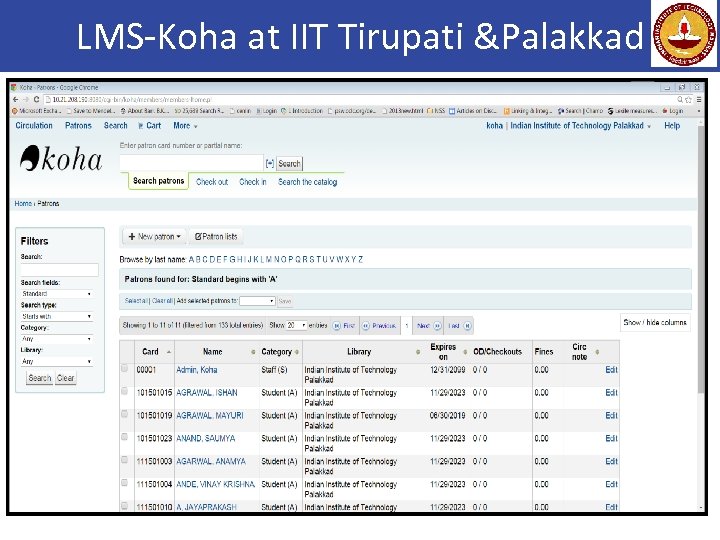Open Show entries count dropdown
The height and width of the screenshot is (540, 720).
click(296, 325)
